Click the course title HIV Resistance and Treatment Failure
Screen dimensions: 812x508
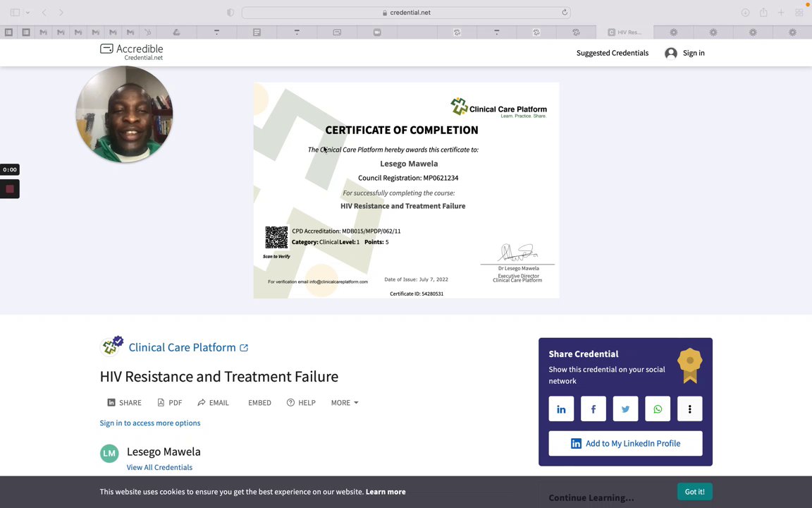219,377
